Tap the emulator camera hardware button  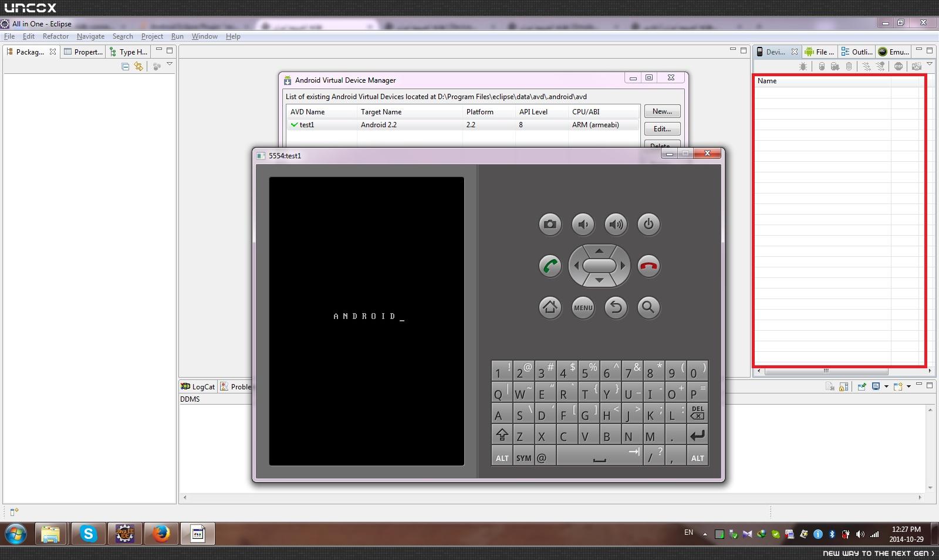(x=550, y=224)
